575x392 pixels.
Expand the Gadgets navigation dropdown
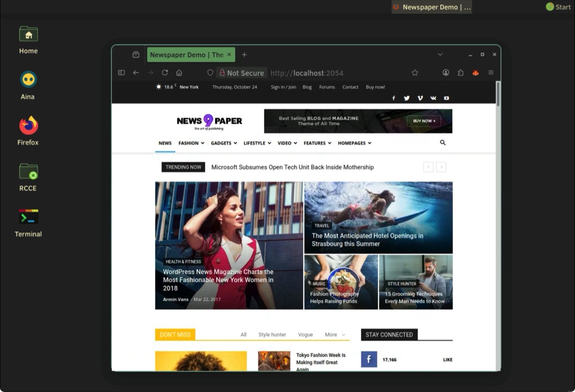click(x=224, y=143)
